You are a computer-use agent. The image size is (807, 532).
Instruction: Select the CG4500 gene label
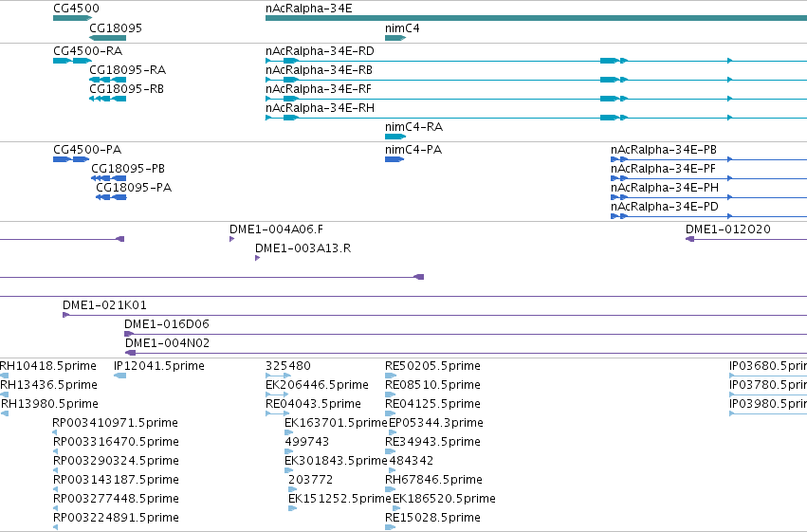tap(76, 9)
